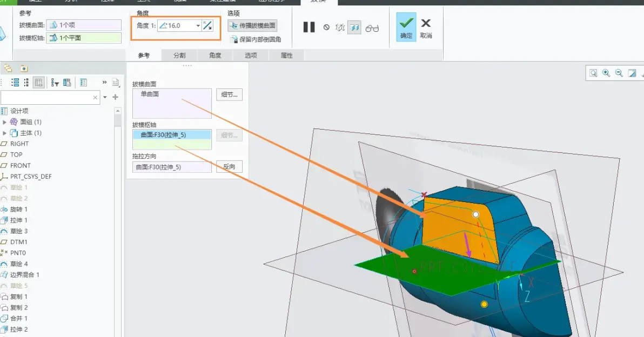This screenshot has height=337, width=644.
Task: Flip the draft angle direction icon
Action: pyautogui.click(x=207, y=25)
